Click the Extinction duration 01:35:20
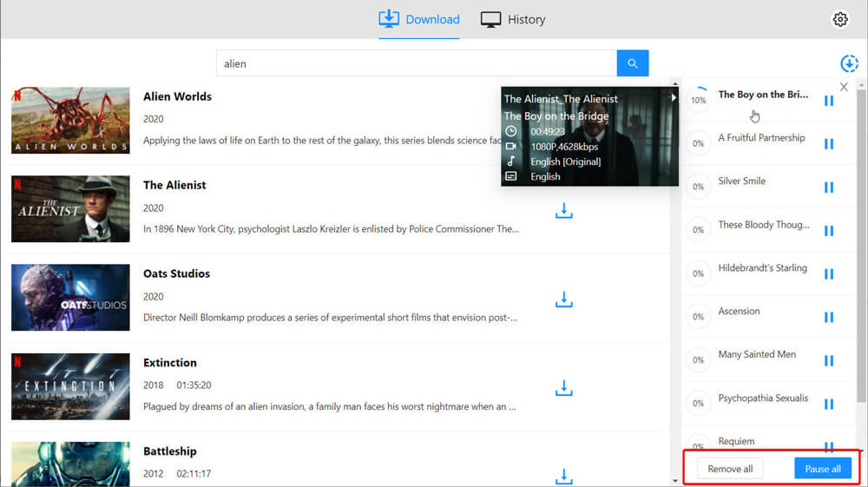This screenshot has height=487, width=868. pyautogui.click(x=194, y=385)
